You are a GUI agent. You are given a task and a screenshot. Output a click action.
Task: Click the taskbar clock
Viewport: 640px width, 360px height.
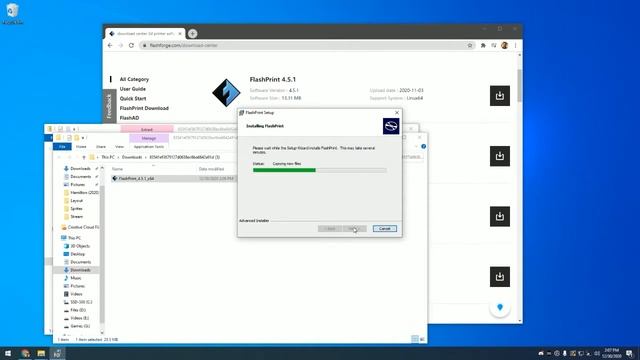tap(611, 353)
